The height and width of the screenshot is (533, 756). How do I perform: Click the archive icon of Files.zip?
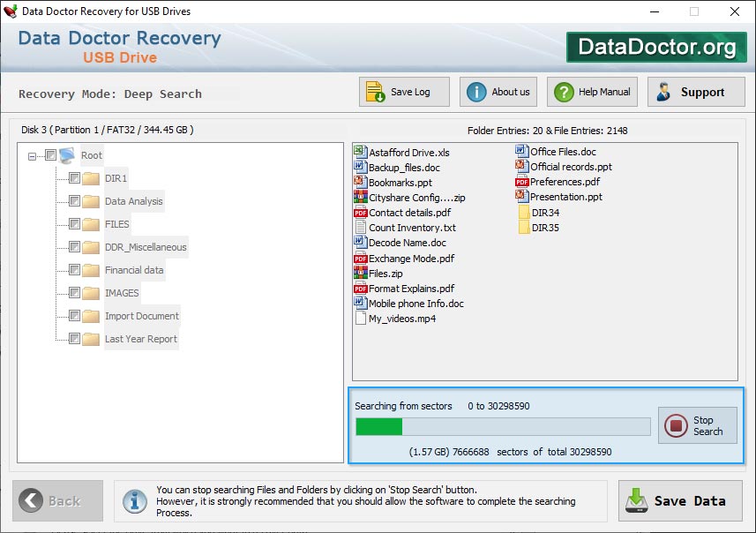click(360, 273)
